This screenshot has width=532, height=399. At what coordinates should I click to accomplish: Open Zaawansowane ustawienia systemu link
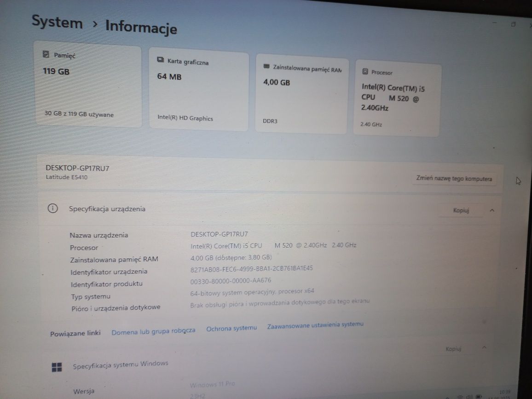point(315,325)
